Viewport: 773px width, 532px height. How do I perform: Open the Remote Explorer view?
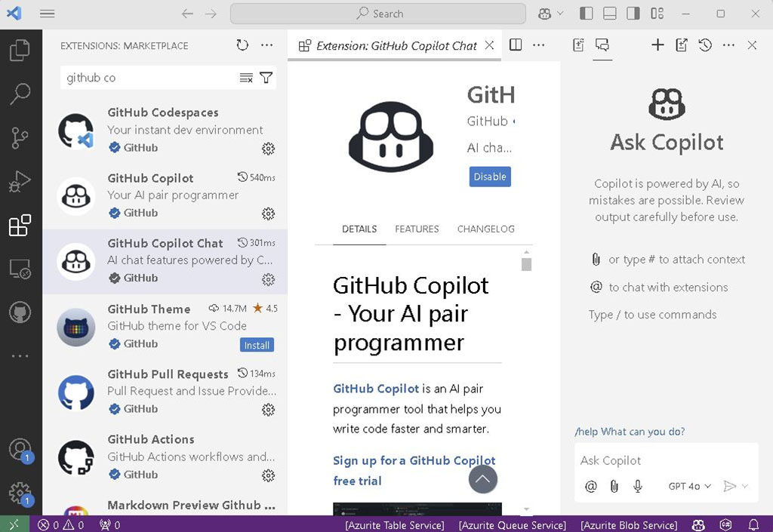click(x=20, y=269)
